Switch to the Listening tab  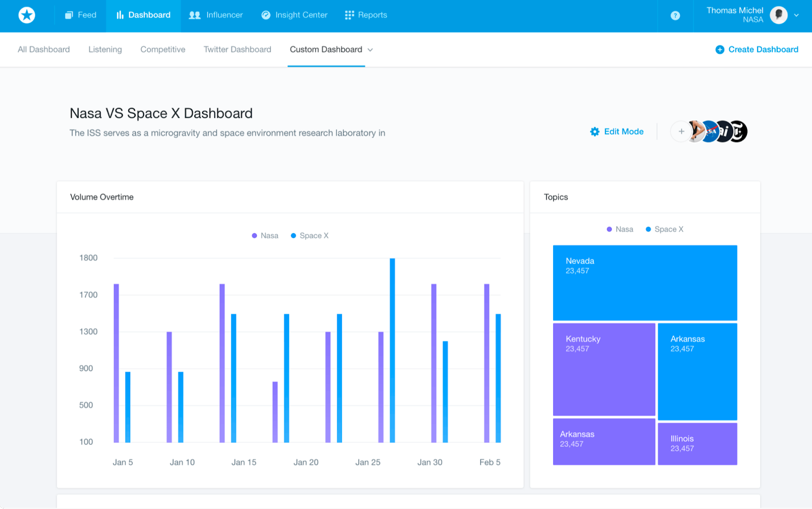click(x=105, y=50)
